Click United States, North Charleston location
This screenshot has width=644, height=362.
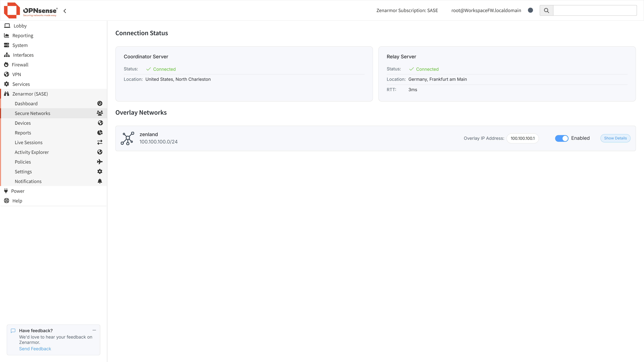178,79
